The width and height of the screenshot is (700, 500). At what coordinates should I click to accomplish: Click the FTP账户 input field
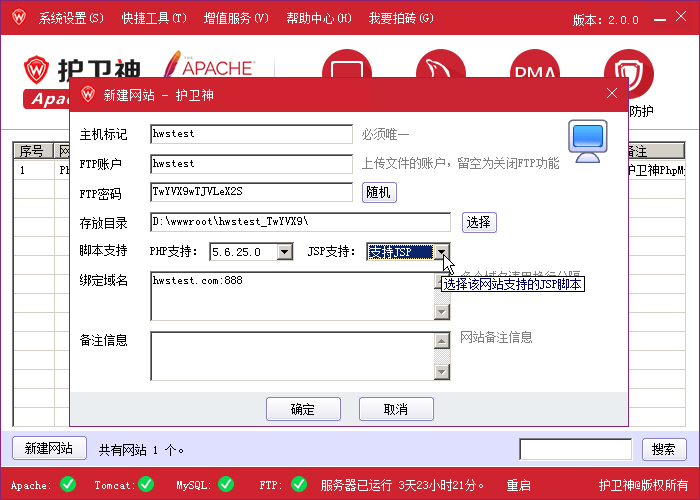point(251,164)
